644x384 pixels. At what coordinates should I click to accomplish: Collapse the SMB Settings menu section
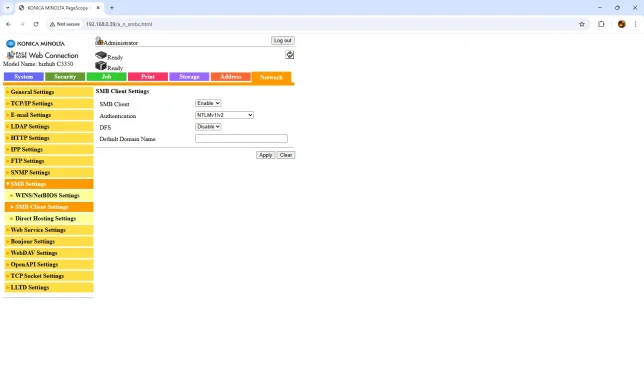click(49, 184)
